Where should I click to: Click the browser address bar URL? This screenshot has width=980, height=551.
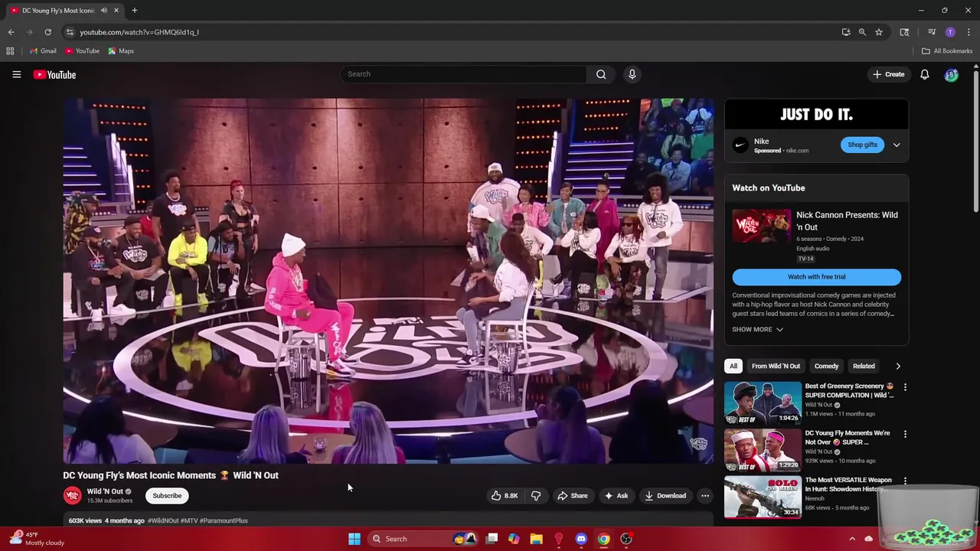(x=139, y=32)
